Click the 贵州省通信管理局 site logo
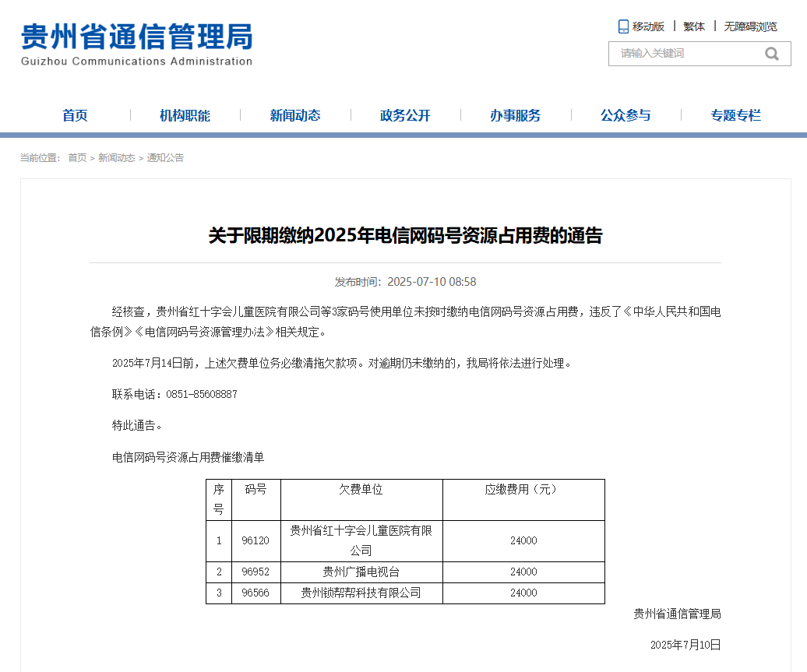807x672 pixels. coord(137,44)
